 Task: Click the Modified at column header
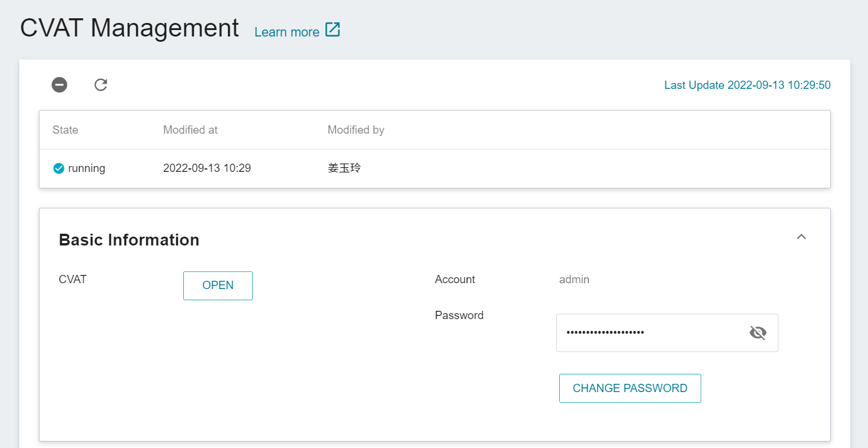190,130
